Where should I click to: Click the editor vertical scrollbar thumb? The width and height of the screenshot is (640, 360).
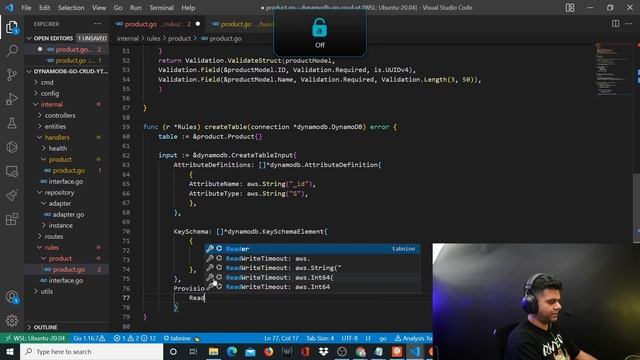(636, 208)
